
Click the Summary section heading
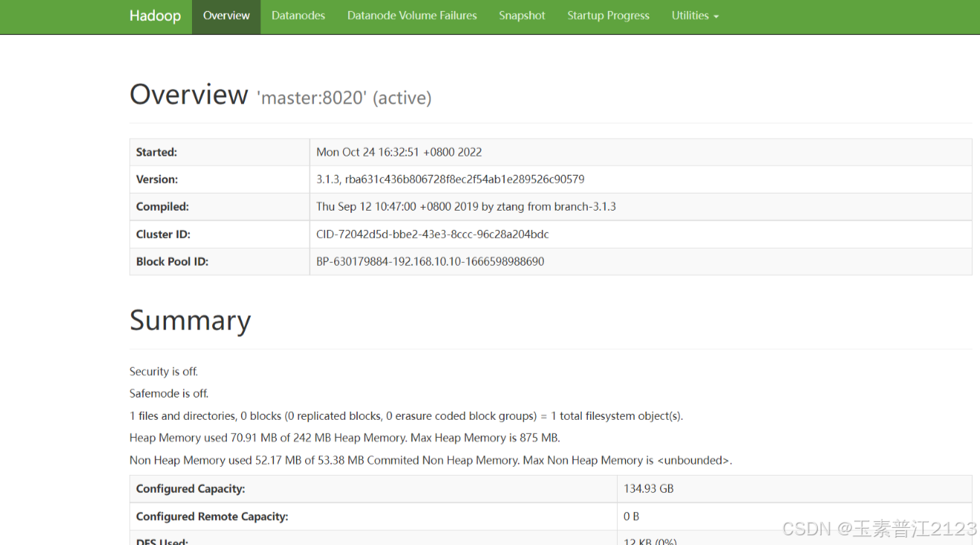(x=190, y=320)
